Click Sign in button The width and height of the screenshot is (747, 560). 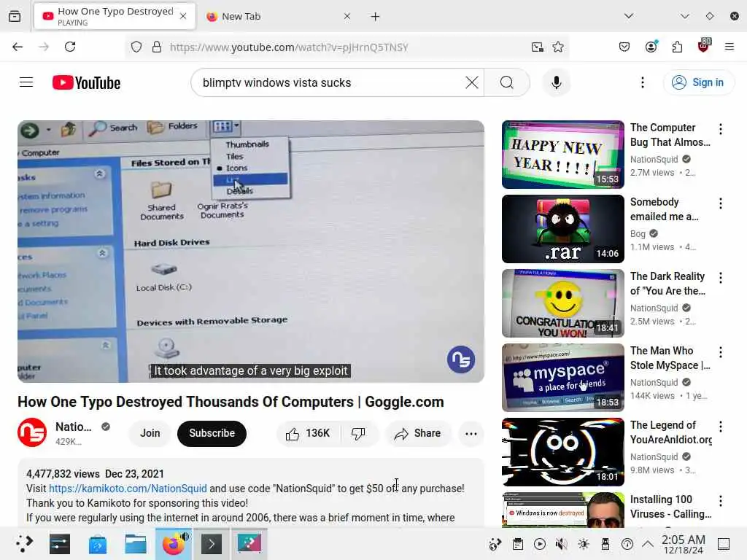[698, 82]
